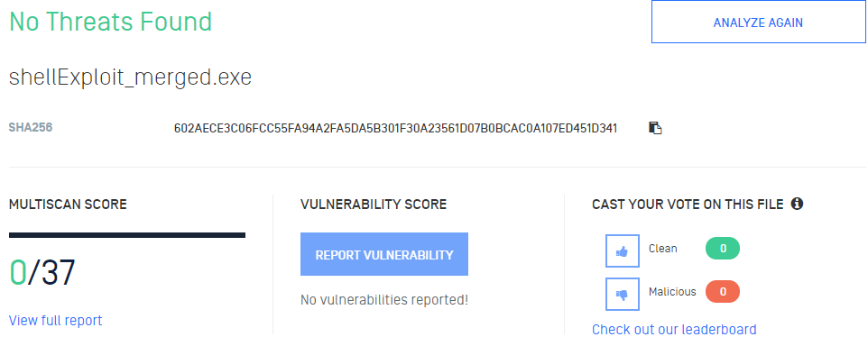Open the vote info tooltip icon
The image size is (868, 346).
coord(797,204)
